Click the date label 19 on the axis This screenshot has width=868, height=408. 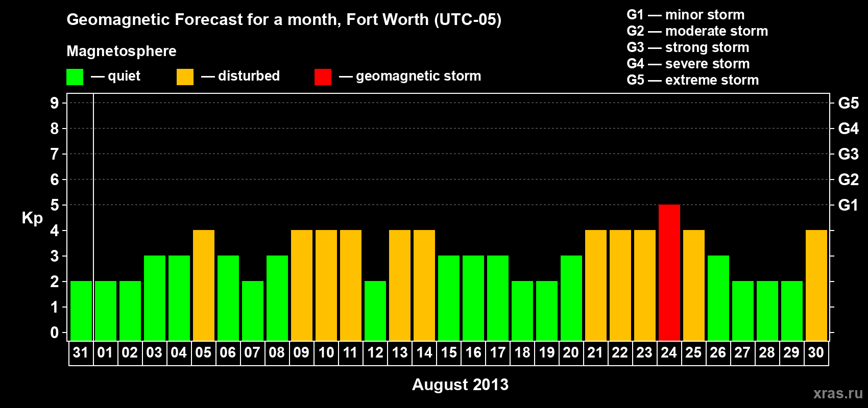[x=547, y=352]
